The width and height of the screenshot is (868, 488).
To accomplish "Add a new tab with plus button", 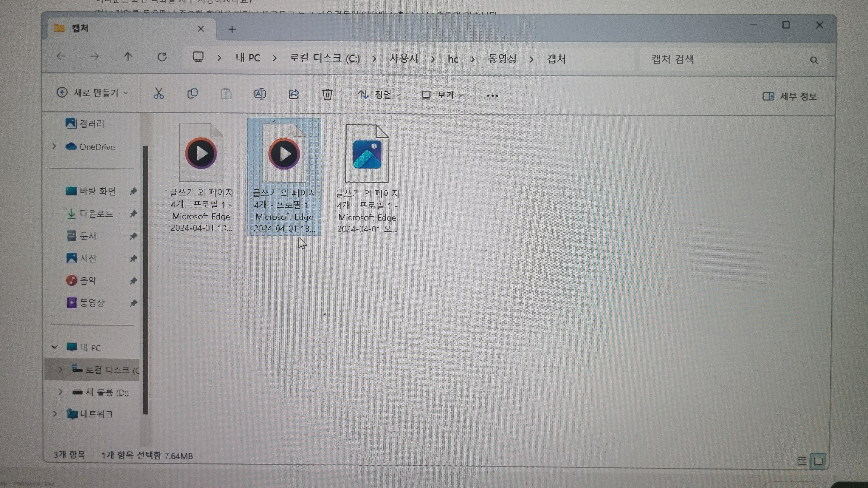I will coord(232,30).
